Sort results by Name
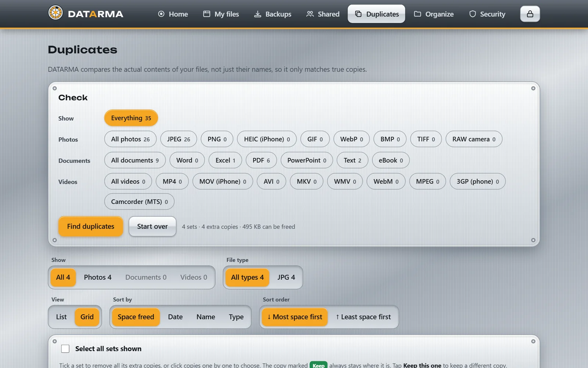This screenshot has height=368, width=588. (206, 317)
